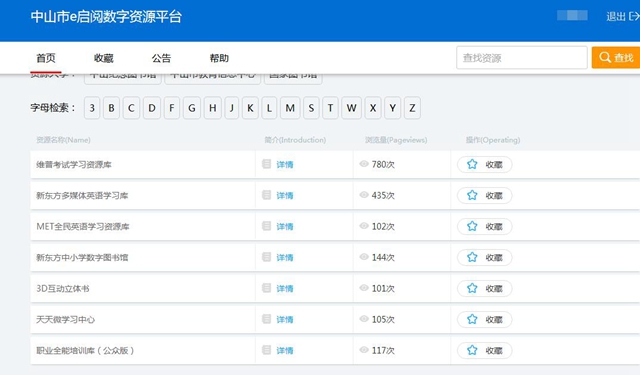This screenshot has height=375, width=640.
Task: Filter resources by letter D
Action: click(152, 108)
